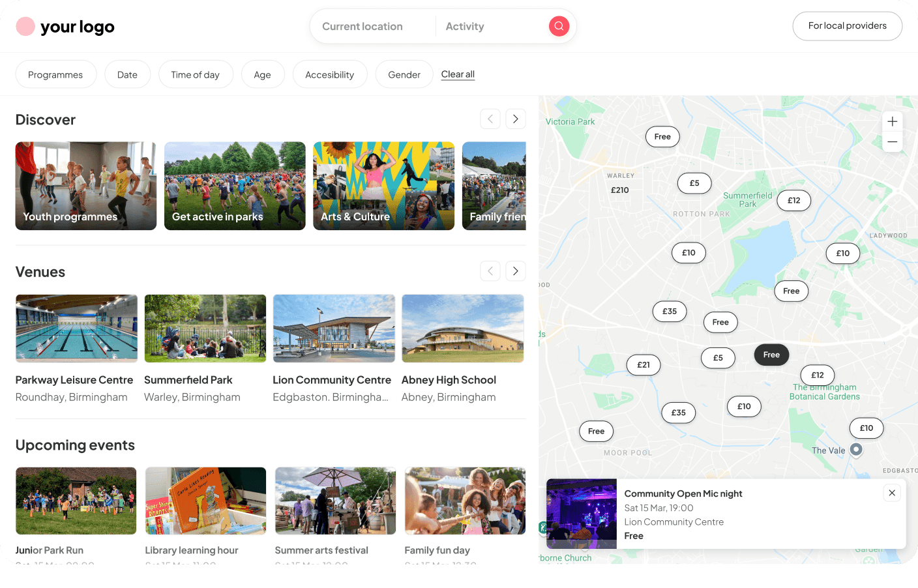
Task: Open the Date filter
Action: point(128,74)
